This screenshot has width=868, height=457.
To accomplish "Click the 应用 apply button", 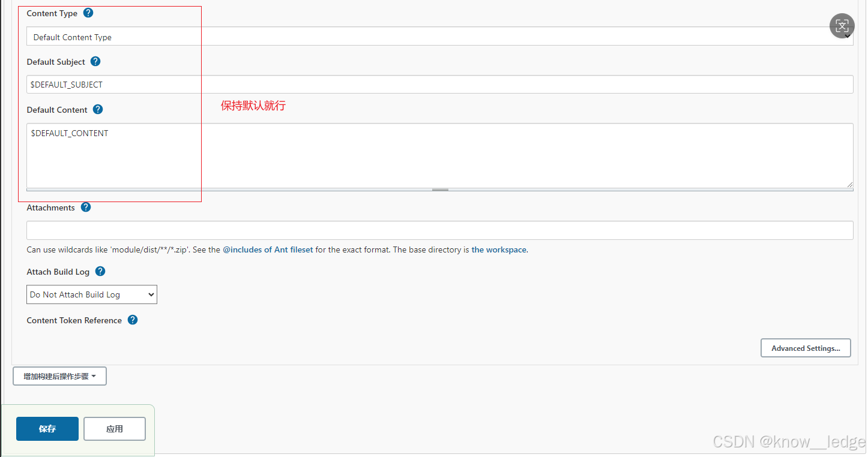I will pos(115,429).
